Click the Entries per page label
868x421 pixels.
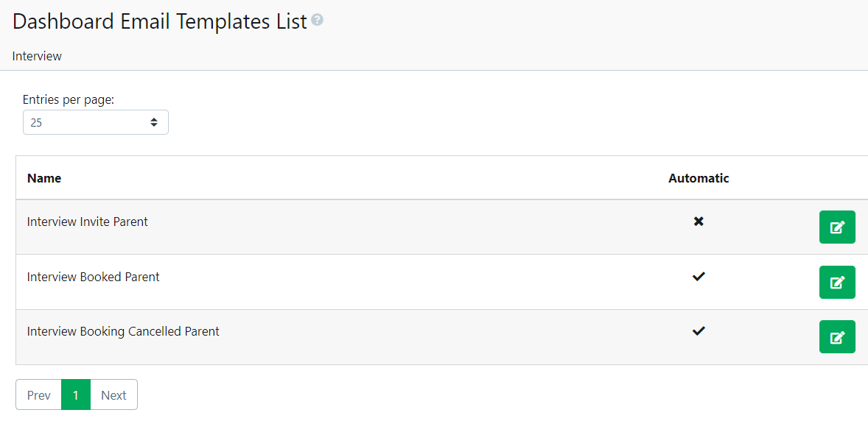click(69, 99)
